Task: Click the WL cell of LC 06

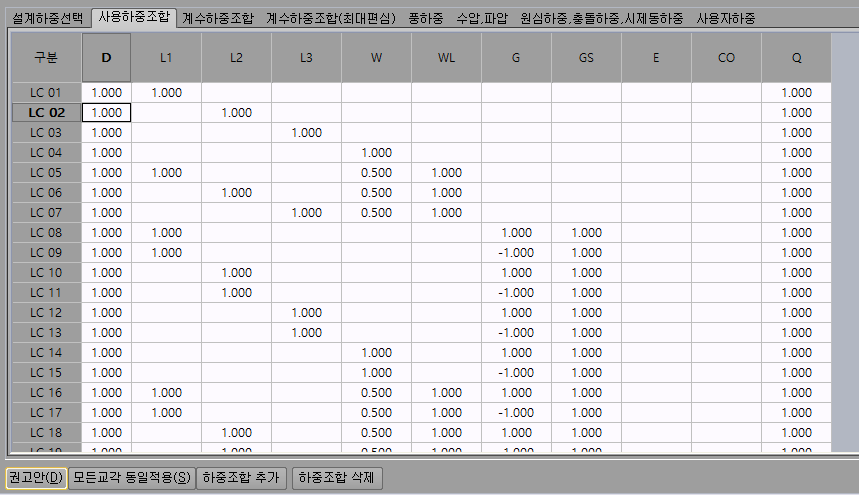Action: 446,193
